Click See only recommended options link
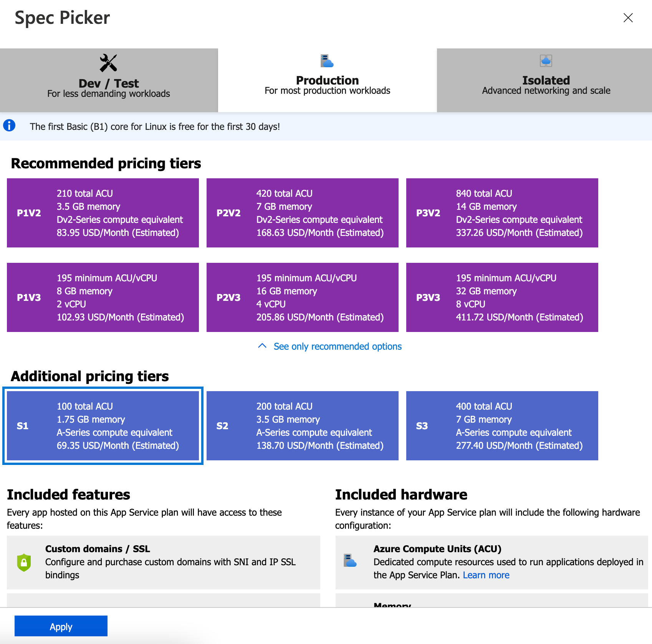The height and width of the screenshot is (644, 652). tap(338, 347)
